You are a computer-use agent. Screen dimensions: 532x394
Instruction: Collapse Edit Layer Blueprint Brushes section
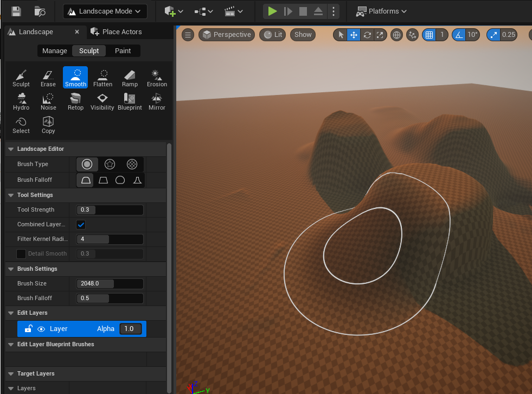coord(11,345)
